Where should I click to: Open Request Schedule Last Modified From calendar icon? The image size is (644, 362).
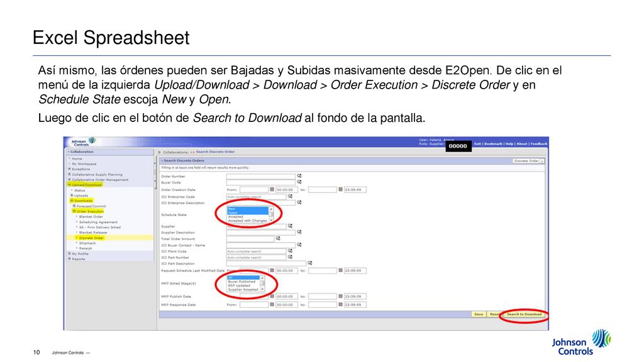tap(272, 270)
